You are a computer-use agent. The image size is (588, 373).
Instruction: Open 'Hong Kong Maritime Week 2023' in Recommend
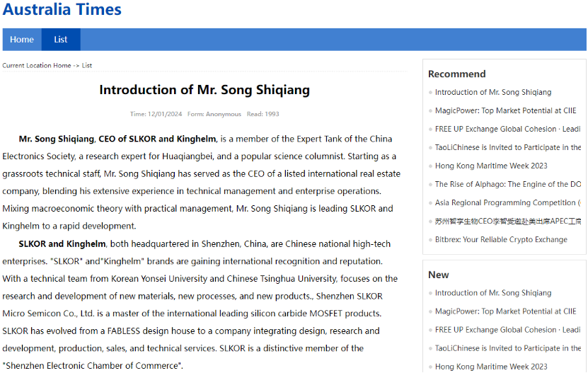tap(491, 166)
